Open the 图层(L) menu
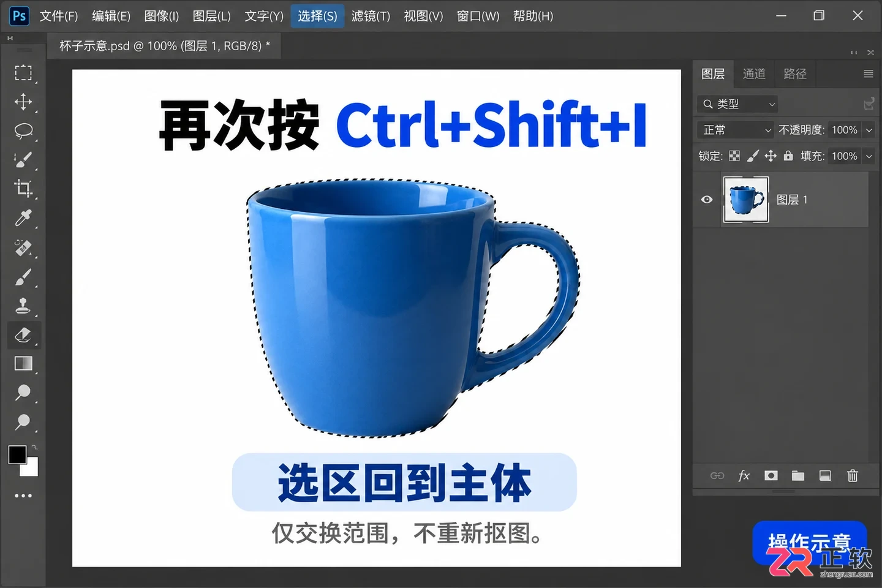882x588 pixels. [x=211, y=16]
